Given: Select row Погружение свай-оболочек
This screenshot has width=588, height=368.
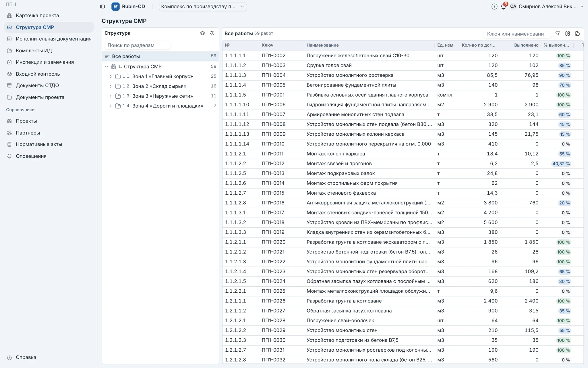Looking at the screenshot, I should [x=403, y=321].
